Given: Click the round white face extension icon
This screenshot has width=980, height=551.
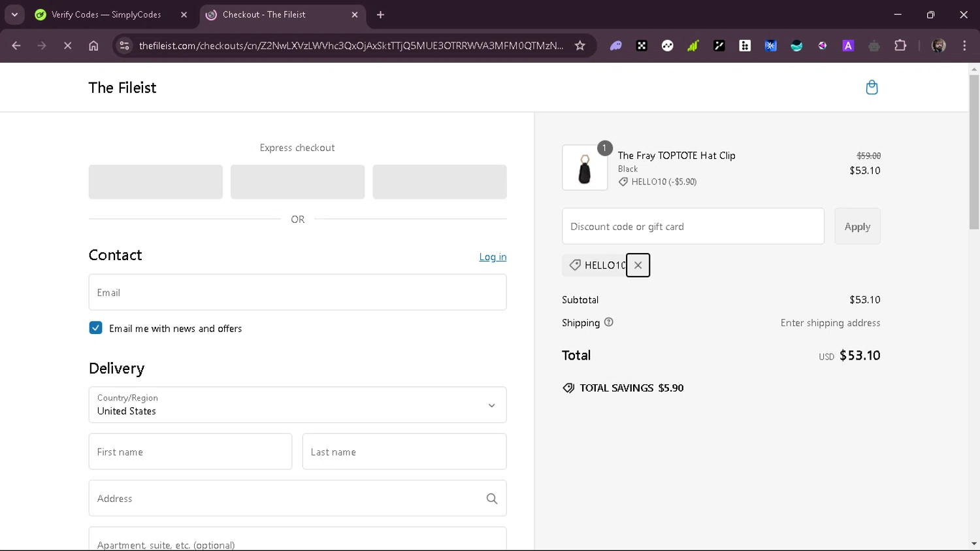Looking at the screenshot, I should tap(667, 46).
